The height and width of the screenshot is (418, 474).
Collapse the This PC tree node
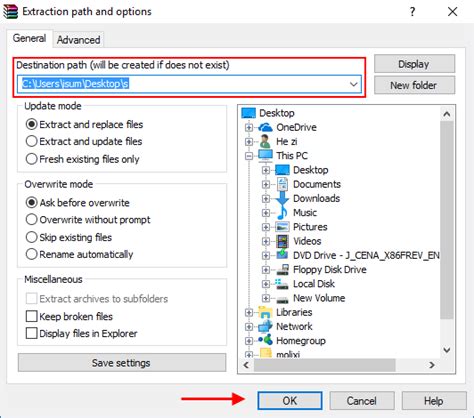point(249,156)
